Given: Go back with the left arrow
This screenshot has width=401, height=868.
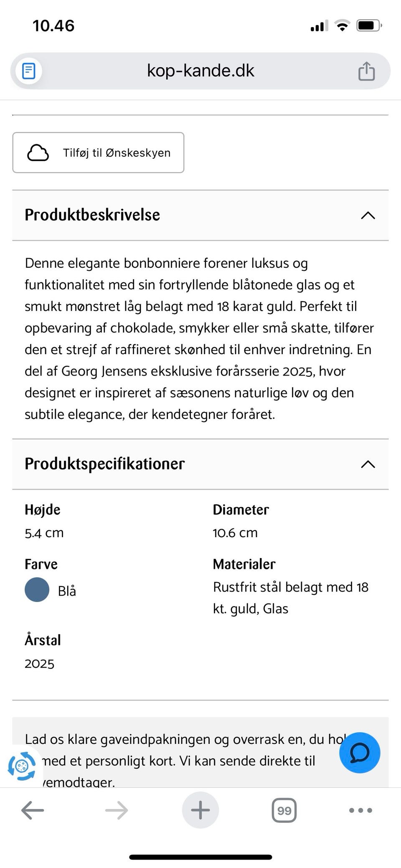Looking at the screenshot, I should tap(33, 810).
